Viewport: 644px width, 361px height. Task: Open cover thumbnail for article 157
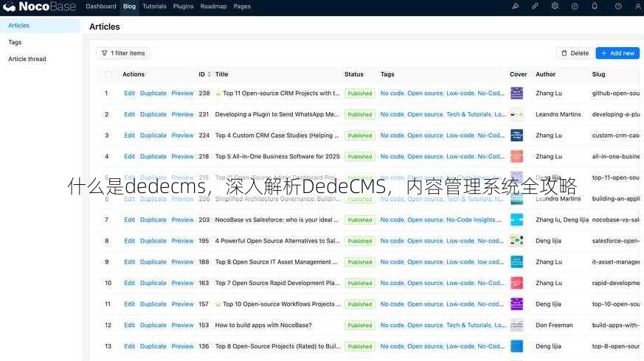click(516, 304)
